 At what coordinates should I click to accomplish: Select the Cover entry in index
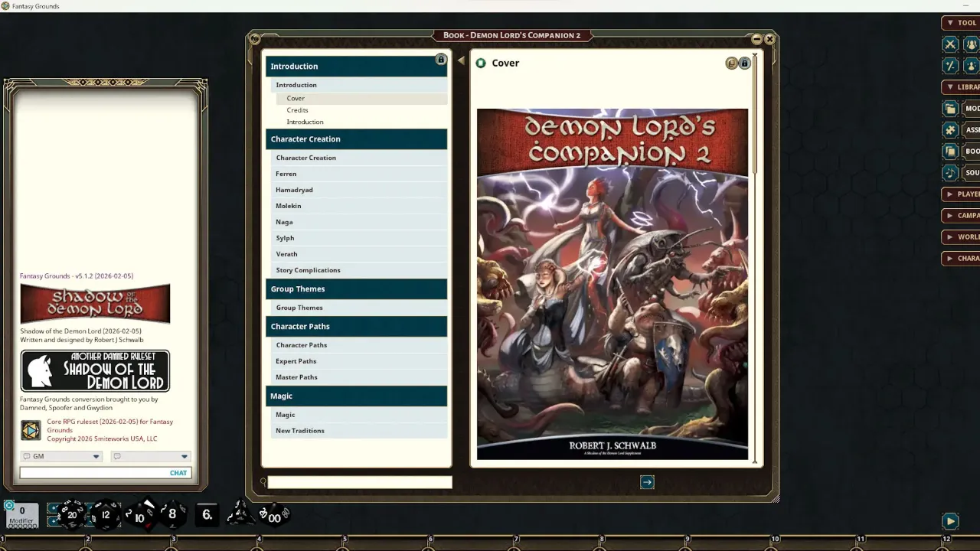pos(361,99)
